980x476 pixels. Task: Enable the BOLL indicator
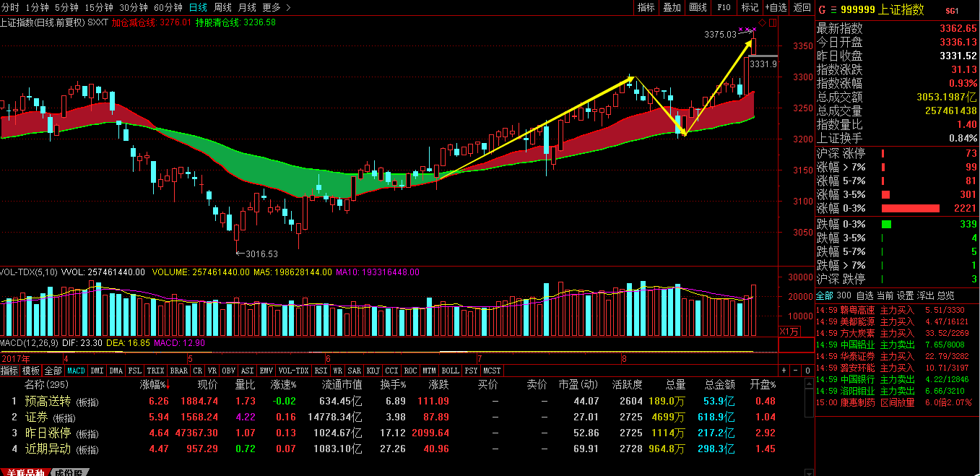(x=450, y=371)
